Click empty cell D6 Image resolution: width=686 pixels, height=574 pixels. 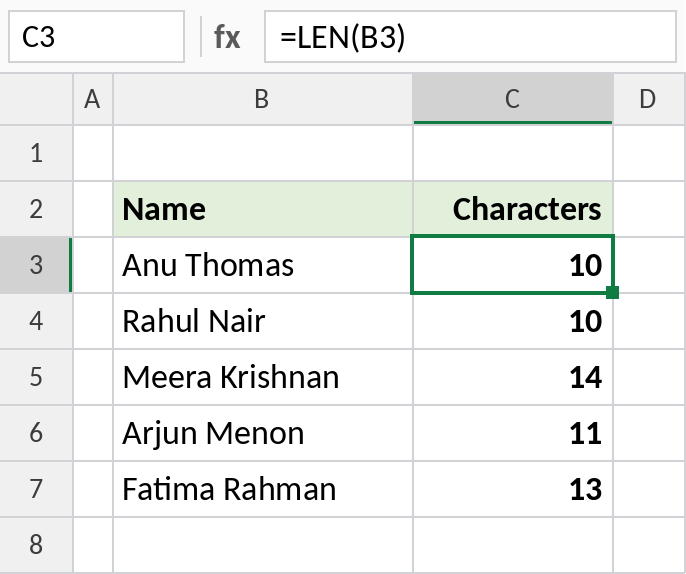[x=649, y=433]
